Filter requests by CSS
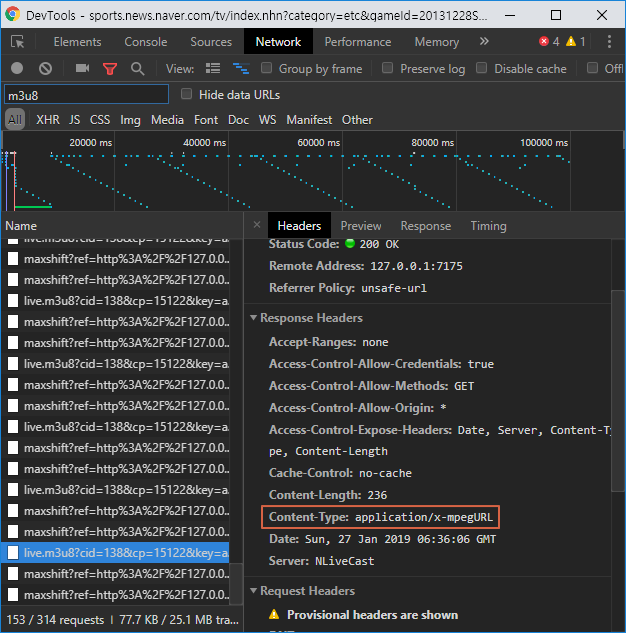 [x=100, y=120]
